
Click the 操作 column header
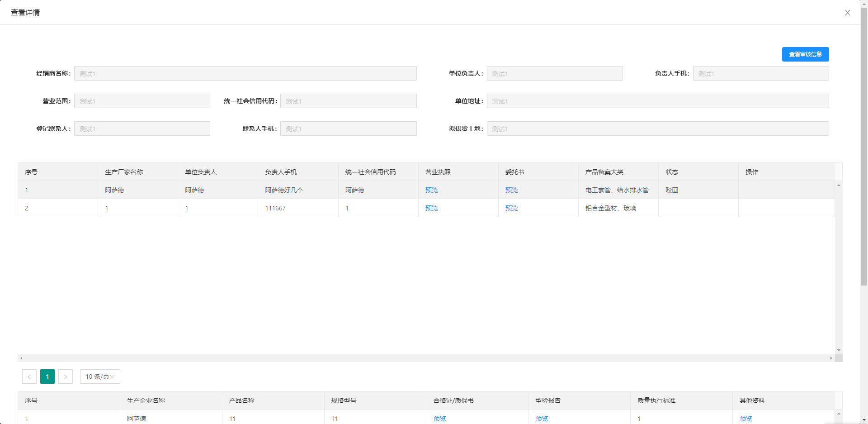pyautogui.click(x=787, y=172)
